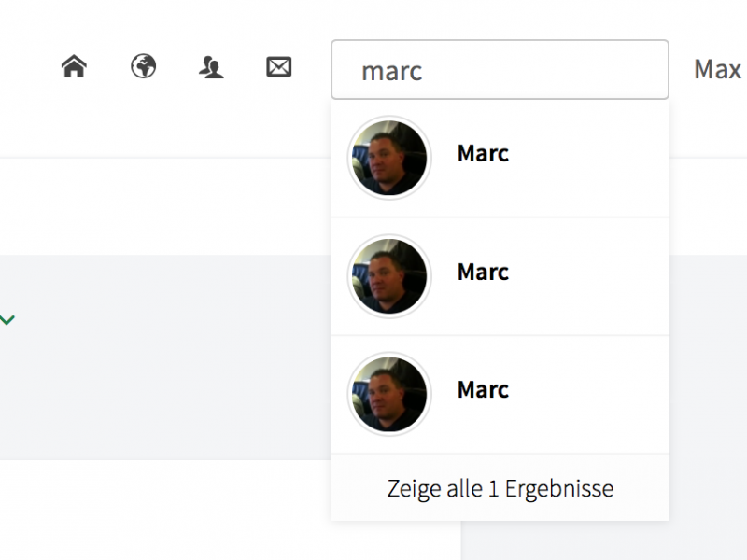Focus the search field containing marc
Image resolution: width=747 pixels, height=560 pixels.
[x=500, y=69]
